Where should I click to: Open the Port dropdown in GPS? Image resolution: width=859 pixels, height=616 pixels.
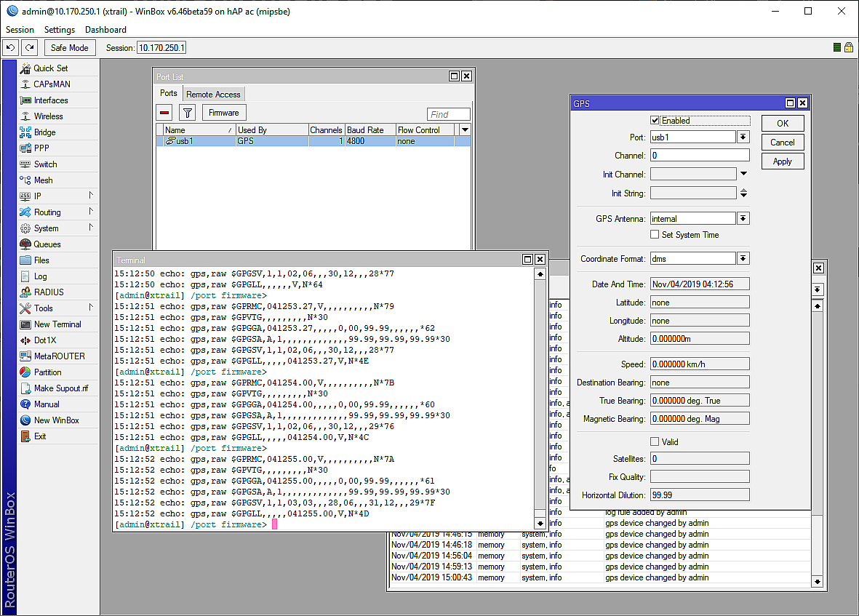coord(743,137)
